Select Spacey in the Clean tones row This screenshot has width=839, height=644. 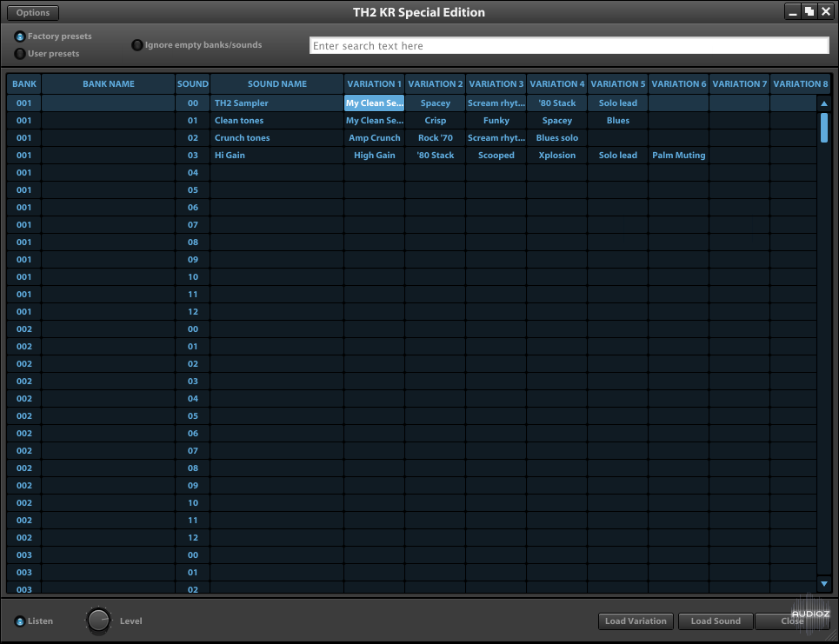point(557,120)
